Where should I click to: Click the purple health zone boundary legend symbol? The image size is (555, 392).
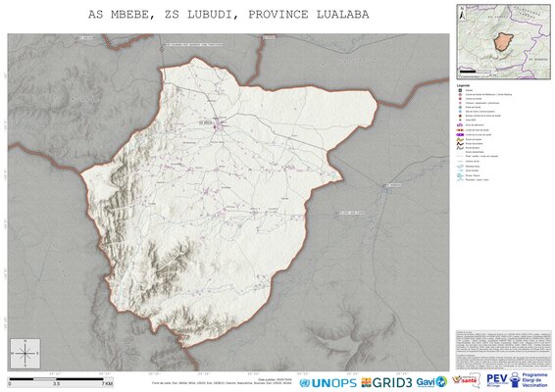[x=460, y=135]
